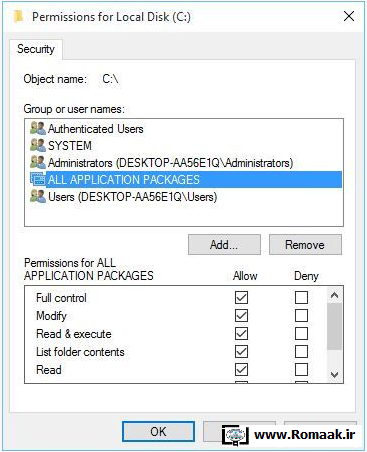The image size is (367, 452).
Task: Click the Administrators group icon
Action: [x=37, y=162]
